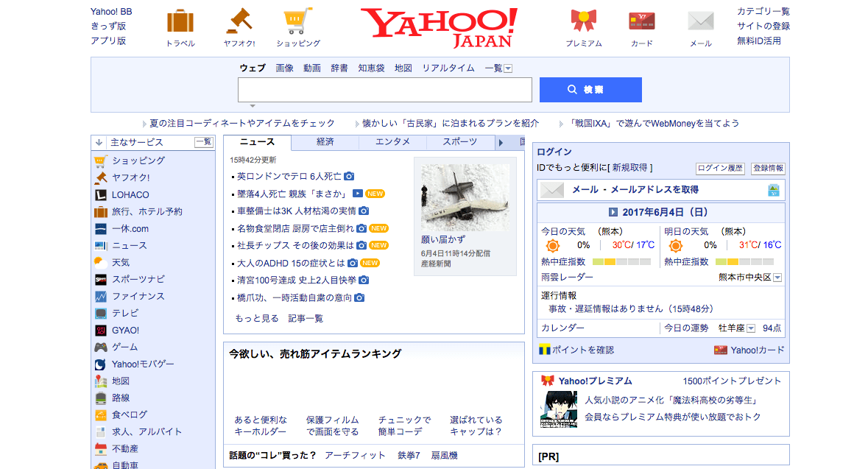Click the スポーツナビ icon in sidebar
The image size is (868, 469).
tap(101, 280)
